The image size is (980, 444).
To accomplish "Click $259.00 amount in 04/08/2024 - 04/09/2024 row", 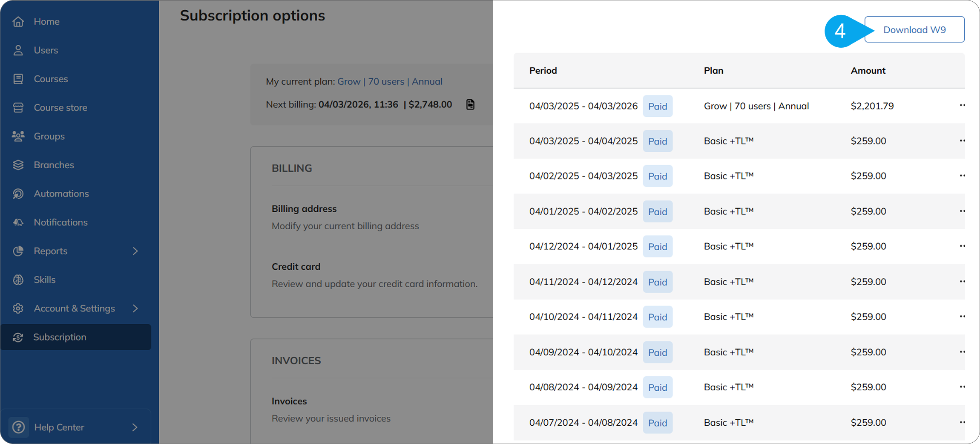I will pos(868,387).
